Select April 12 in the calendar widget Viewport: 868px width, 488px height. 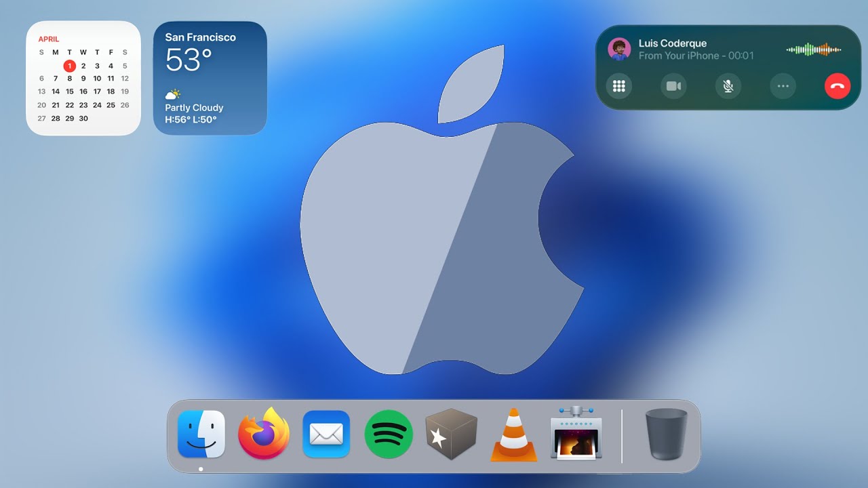(125, 79)
